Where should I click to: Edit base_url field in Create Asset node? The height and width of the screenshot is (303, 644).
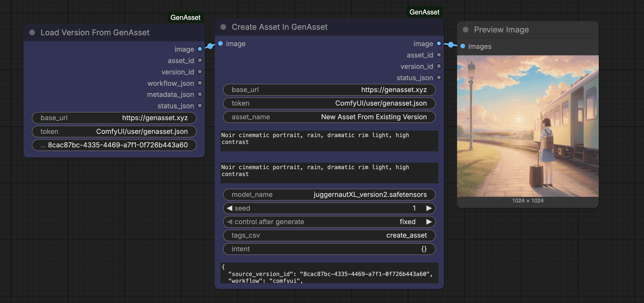[x=329, y=90]
